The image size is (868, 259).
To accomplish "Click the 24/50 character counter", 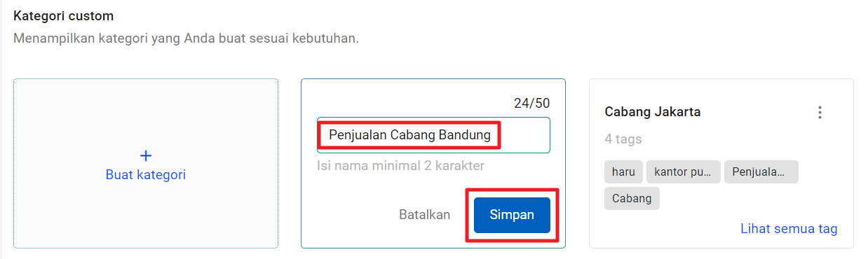I will click(x=532, y=104).
